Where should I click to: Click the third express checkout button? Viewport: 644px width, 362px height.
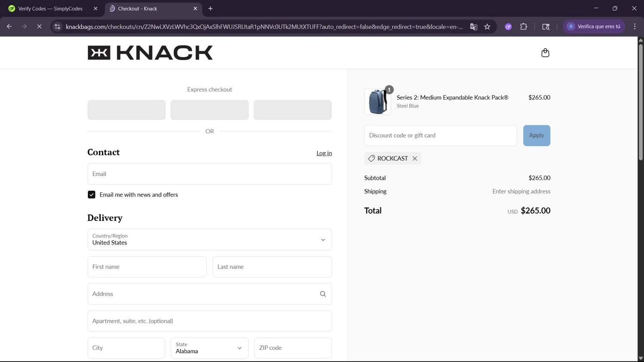292,110
